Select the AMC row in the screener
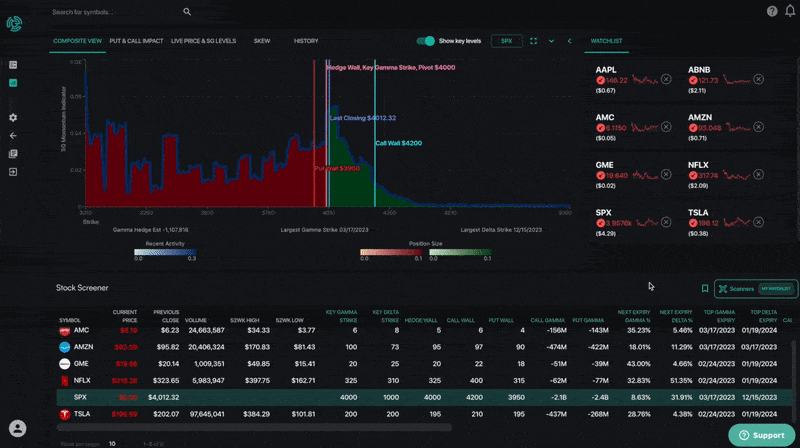This screenshot has height=448, width=800. [x=424, y=331]
